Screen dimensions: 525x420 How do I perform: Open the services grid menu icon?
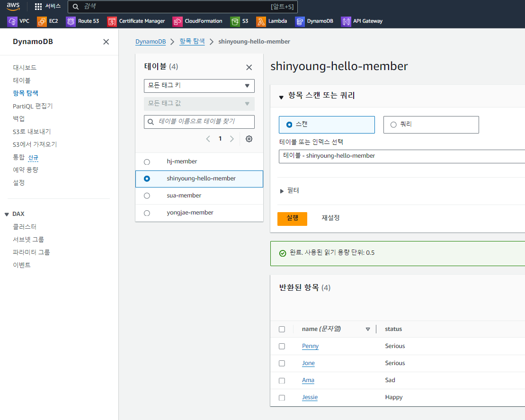[x=38, y=6]
